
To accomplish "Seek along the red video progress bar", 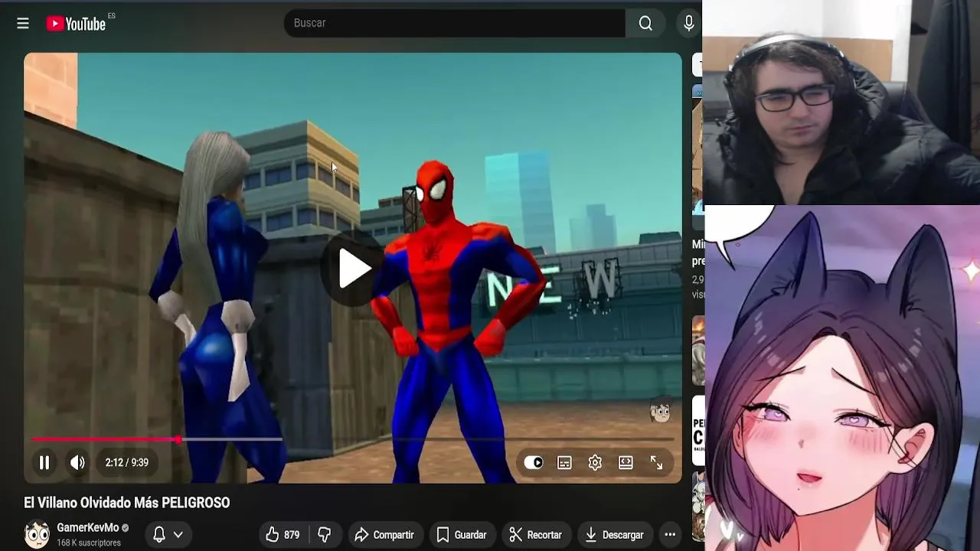I will click(x=352, y=439).
